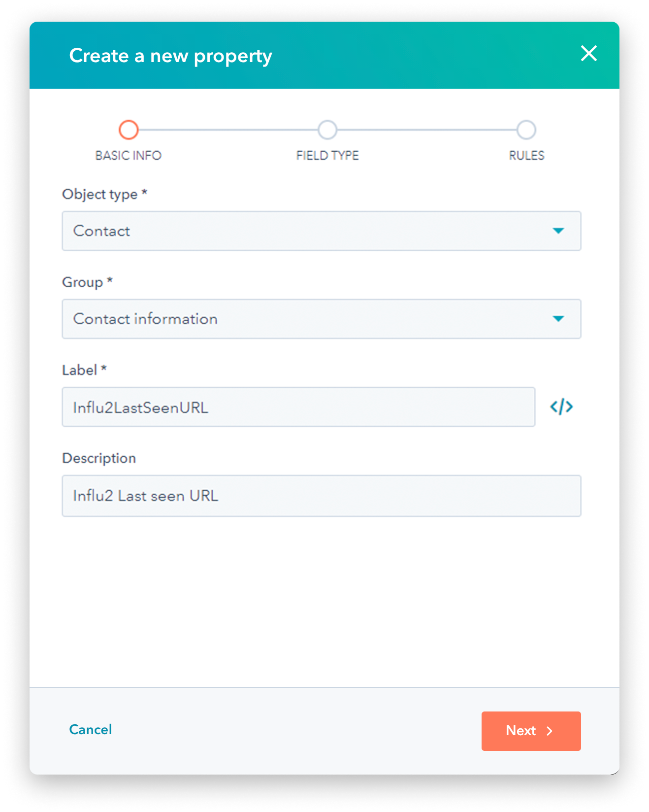Click the code icon beside Label field
The height and width of the screenshot is (812, 649).
click(x=561, y=407)
